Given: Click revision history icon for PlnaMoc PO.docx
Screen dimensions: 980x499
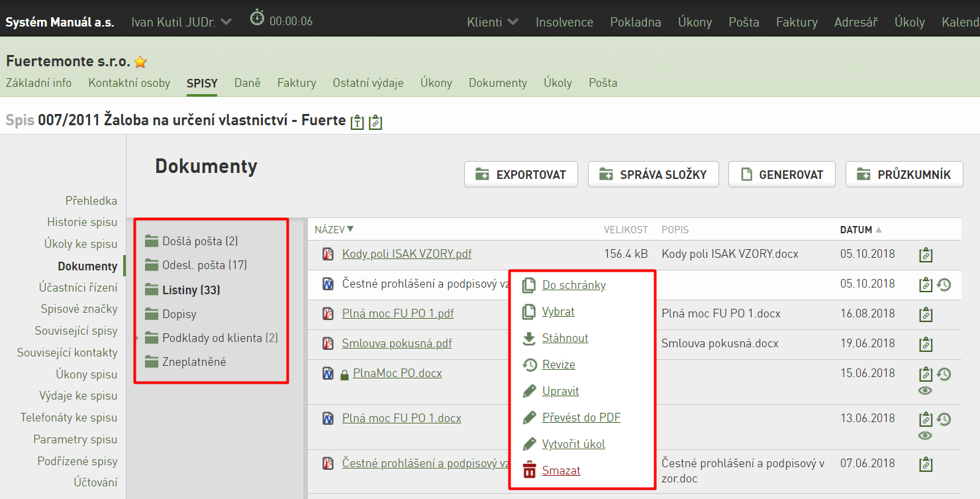Looking at the screenshot, I should pos(944,374).
